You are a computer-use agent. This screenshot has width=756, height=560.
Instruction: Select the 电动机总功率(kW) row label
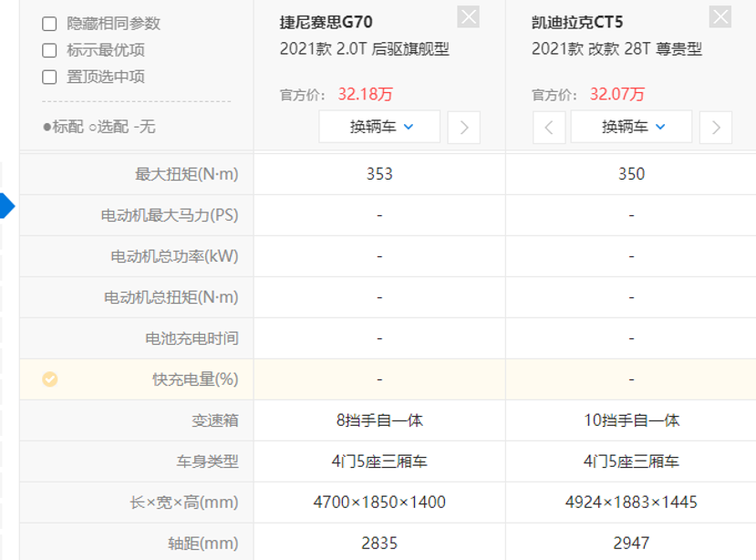click(x=174, y=256)
